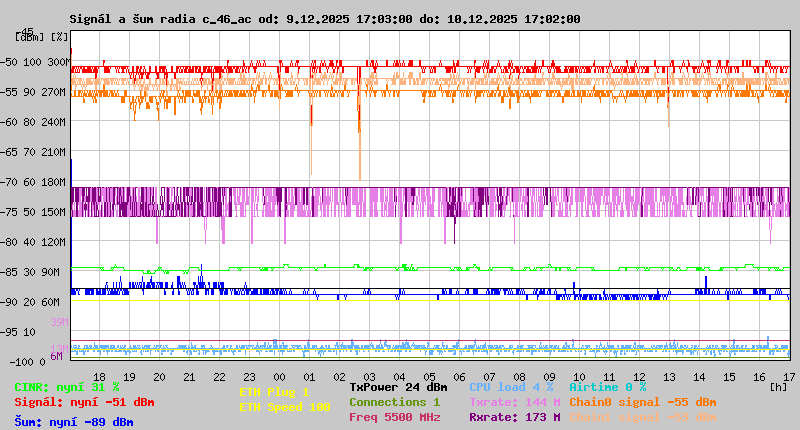Click the y-axis row '-80 40 120M'
The height and width of the screenshot is (430, 800).
pyautogui.click(x=33, y=242)
